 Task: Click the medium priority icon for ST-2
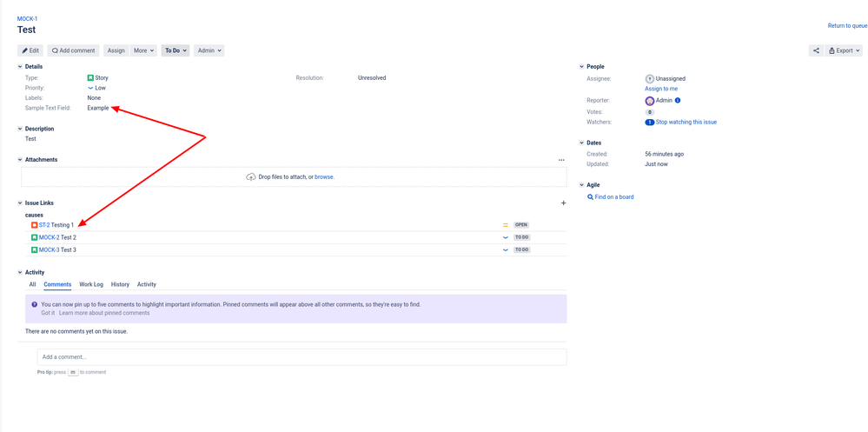[x=506, y=225]
